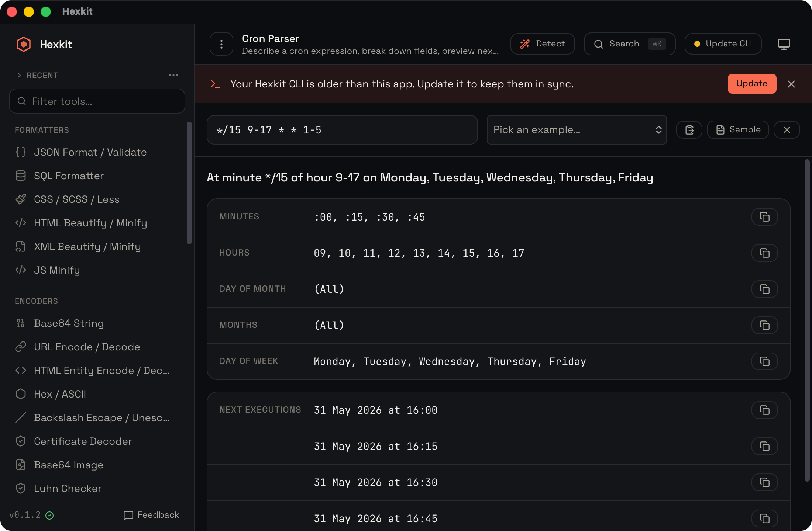Click the v0.1.2 version indicator
812x531 pixels.
(31, 515)
